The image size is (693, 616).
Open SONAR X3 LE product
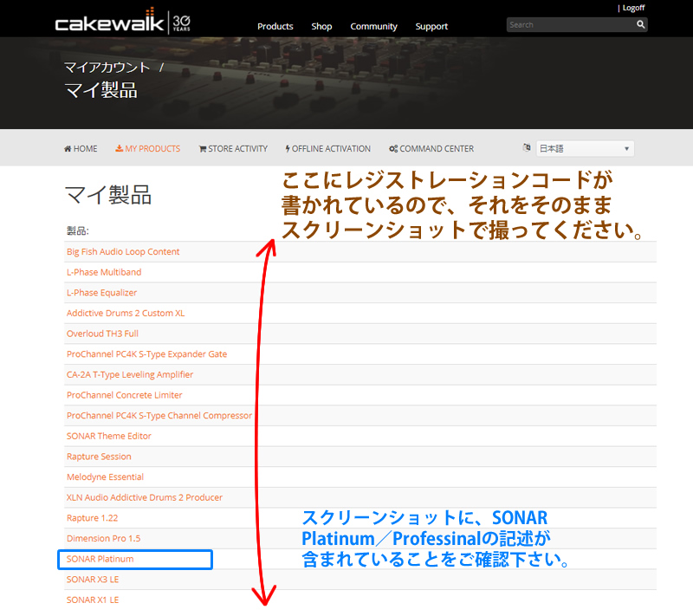point(93,580)
